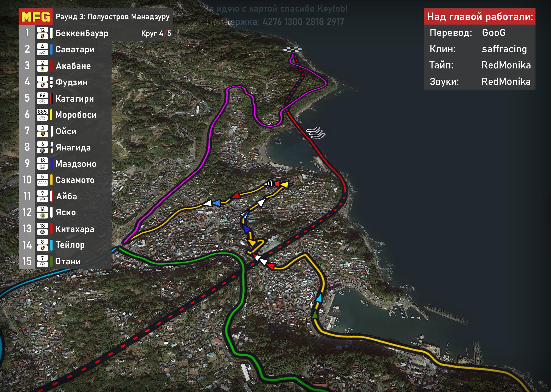Image resolution: width=551 pixels, height=392 pixels.
Task: Click Alfa Romeo emblem beside Китахара
Action: point(42,232)
